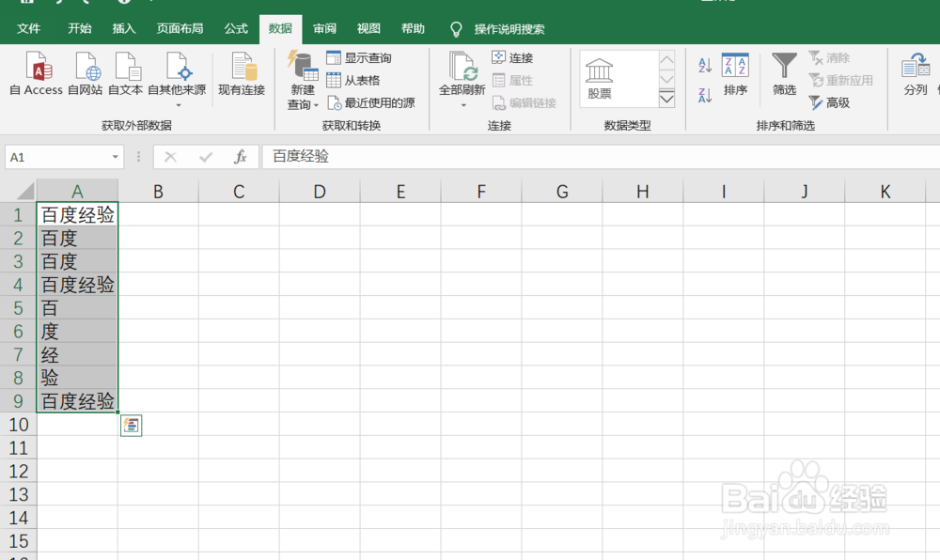Click the cancel (X) formula button
Screen dimensions: 940x560
(170, 157)
